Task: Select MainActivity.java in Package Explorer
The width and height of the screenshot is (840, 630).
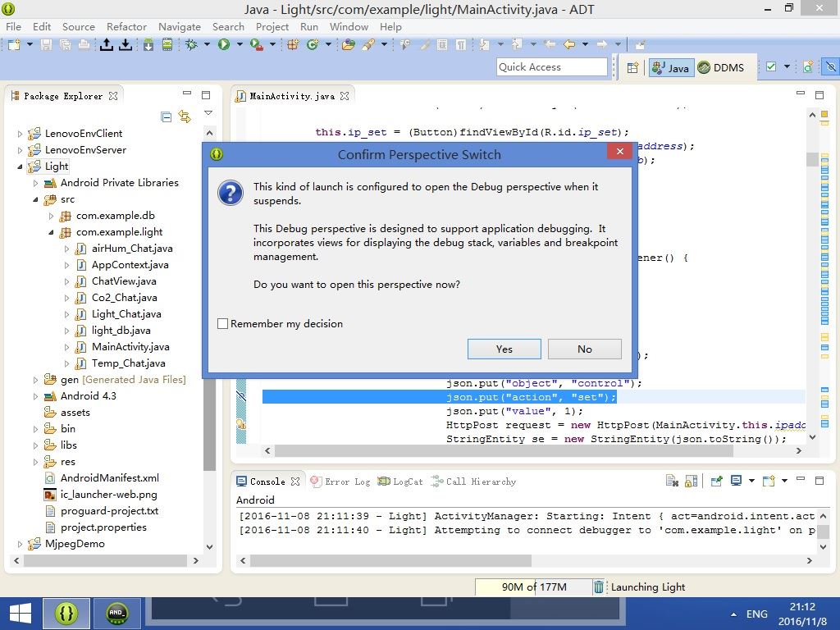Action: click(130, 347)
